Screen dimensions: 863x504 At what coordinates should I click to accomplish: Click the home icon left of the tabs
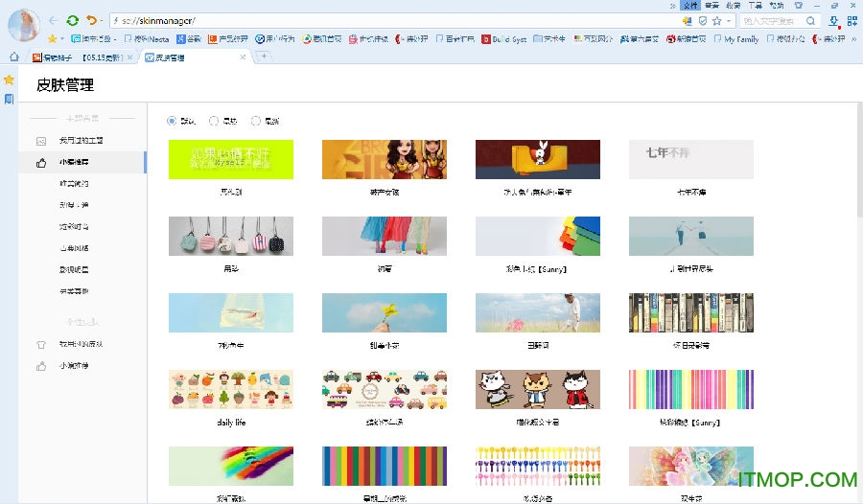coord(13,57)
